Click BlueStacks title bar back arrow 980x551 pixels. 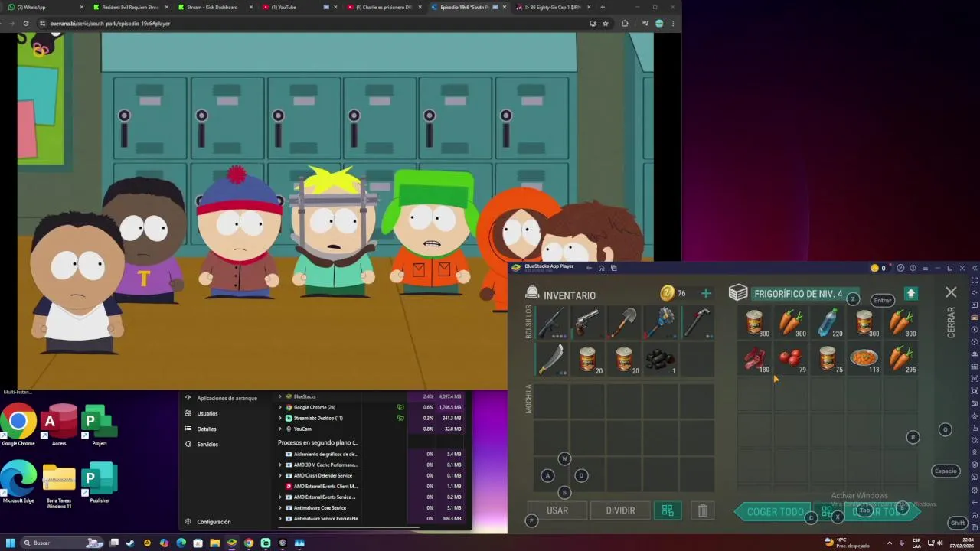pos(589,268)
